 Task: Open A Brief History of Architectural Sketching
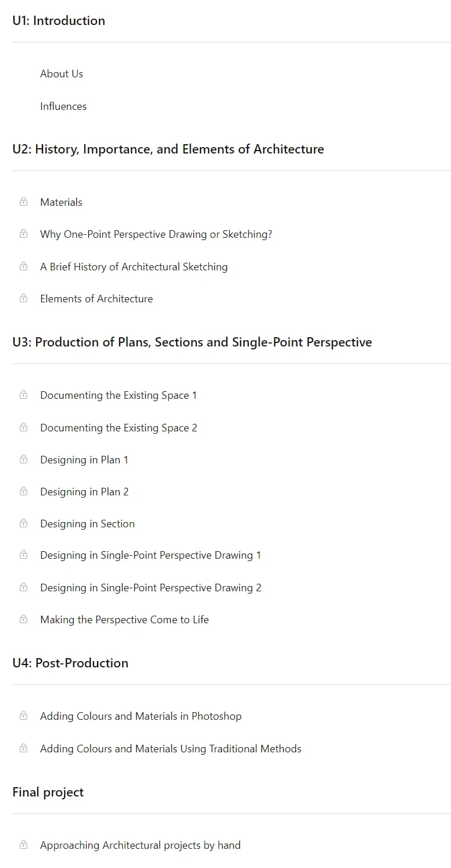[x=134, y=267]
